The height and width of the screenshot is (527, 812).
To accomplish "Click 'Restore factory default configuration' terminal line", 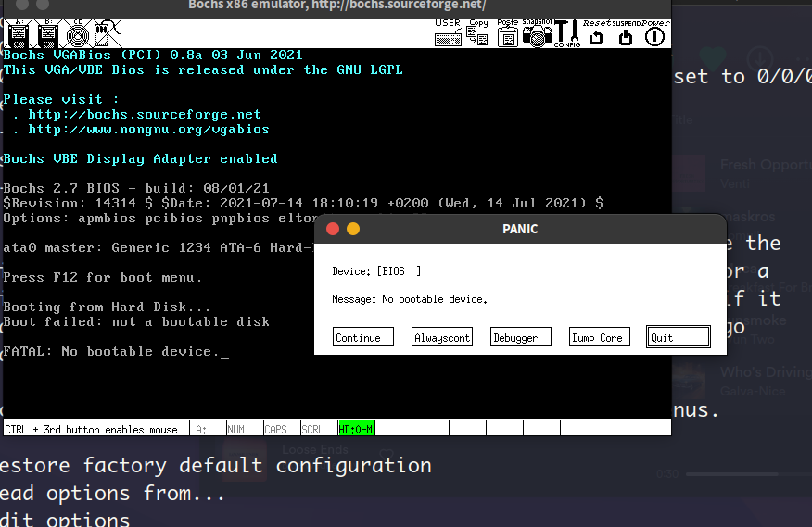I will [x=215, y=465].
